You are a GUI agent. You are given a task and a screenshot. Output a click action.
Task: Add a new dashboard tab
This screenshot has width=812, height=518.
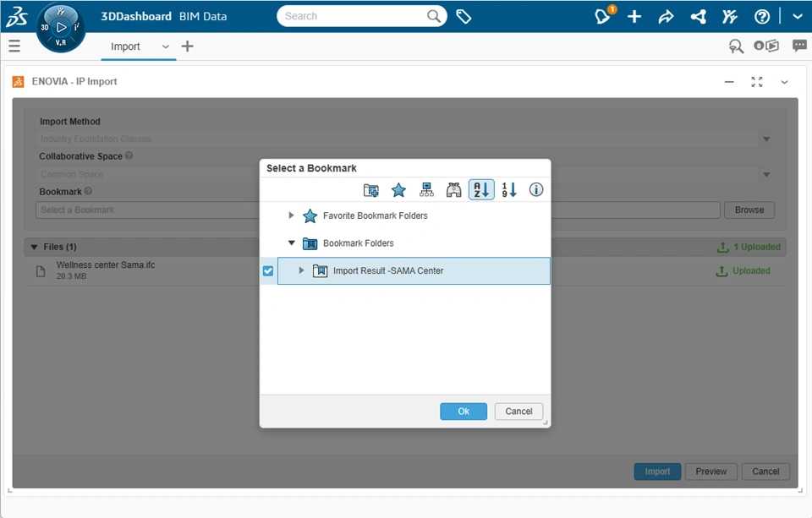(188, 46)
